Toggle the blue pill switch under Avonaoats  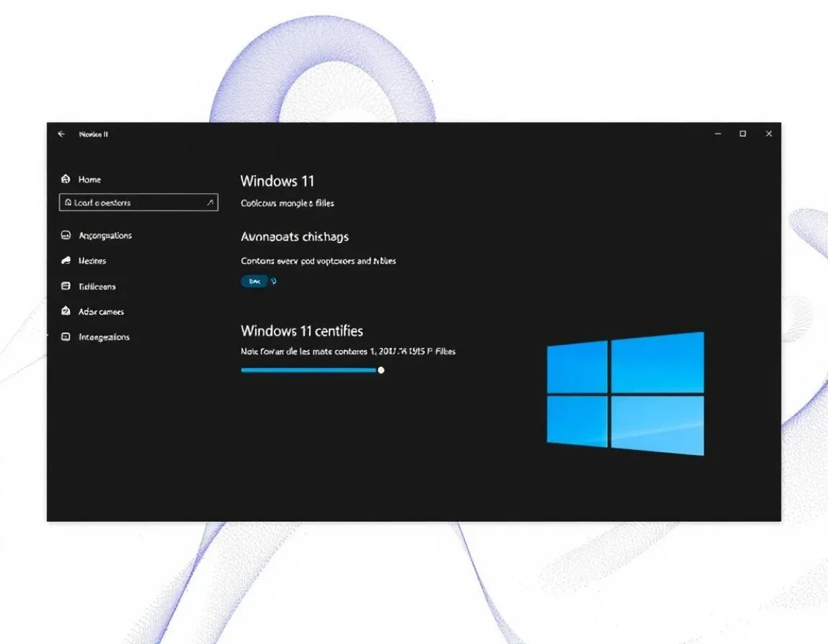coord(255,281)
